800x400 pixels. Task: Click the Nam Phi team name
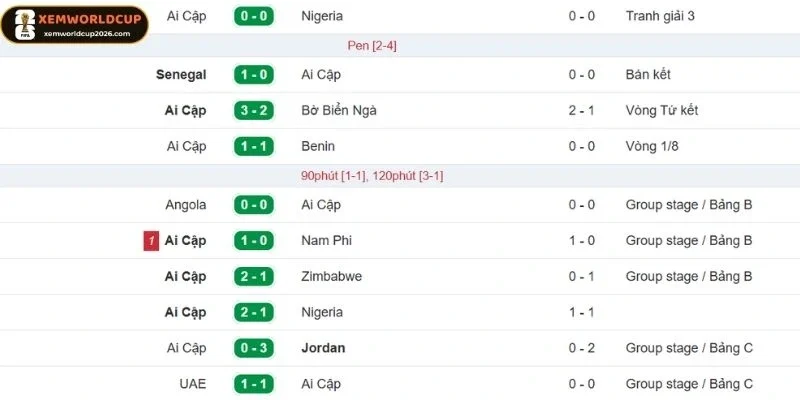click(x=327, y=241)
